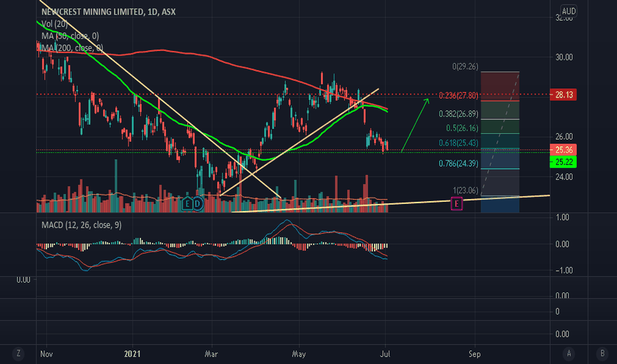
Task: Click the Sep date axis label
Action: [x=475, y=354]
